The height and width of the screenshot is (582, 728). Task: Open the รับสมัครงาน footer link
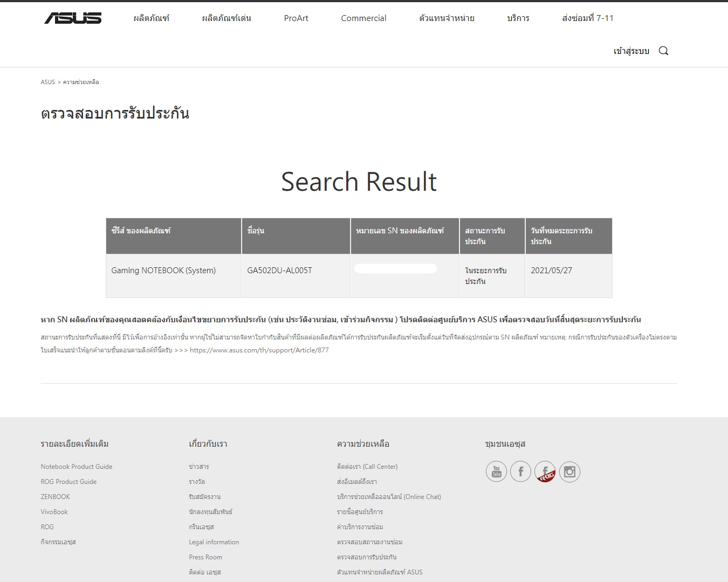coord(205,497)
